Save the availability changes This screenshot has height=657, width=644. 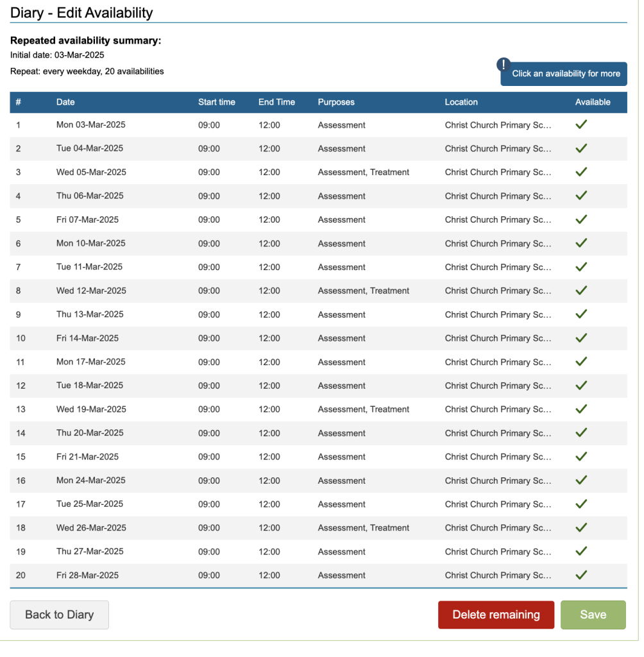coord(593,615)
